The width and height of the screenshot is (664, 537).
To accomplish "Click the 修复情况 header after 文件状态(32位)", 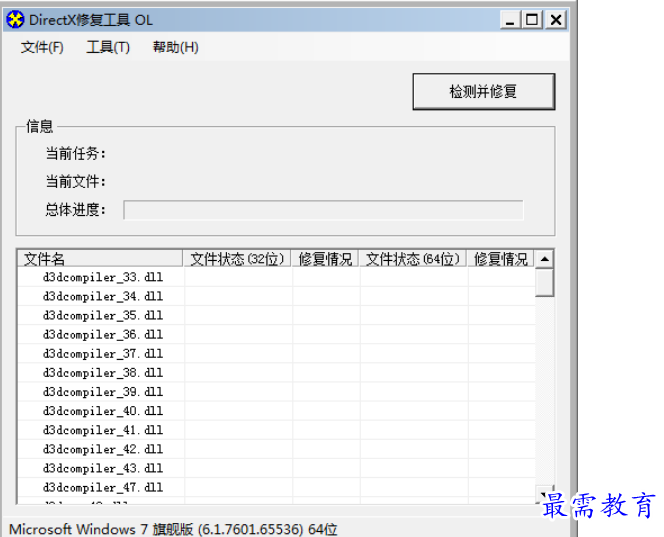I will tap(325, 258).
